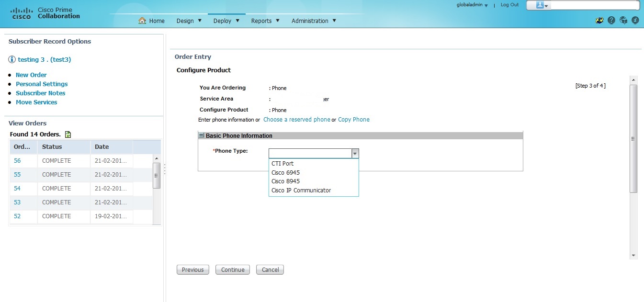Collapse Basic Phone Information section minus icon
Viewport: 644px width, 302px height.
pos(202,135)
